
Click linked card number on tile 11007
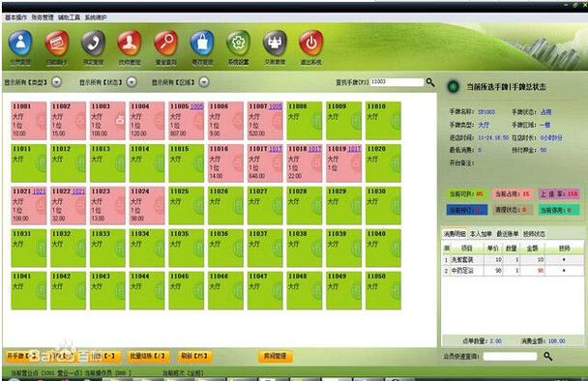(276, 106)
